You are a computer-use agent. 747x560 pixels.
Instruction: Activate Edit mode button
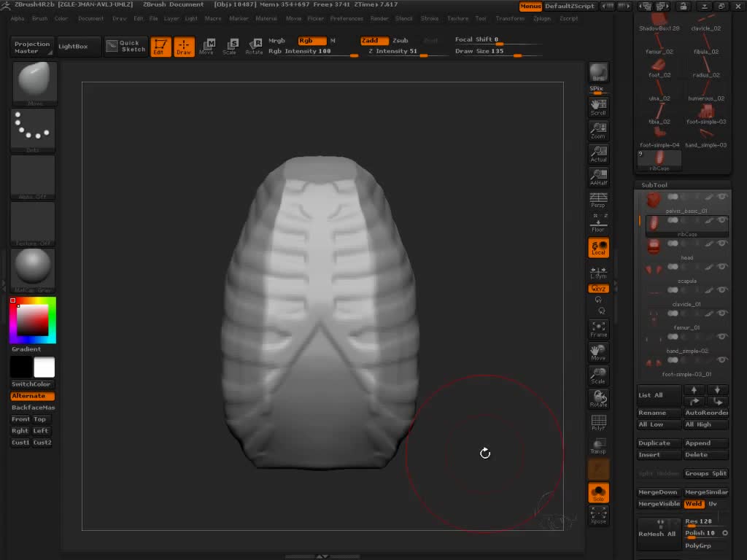(x=160, y=47)
